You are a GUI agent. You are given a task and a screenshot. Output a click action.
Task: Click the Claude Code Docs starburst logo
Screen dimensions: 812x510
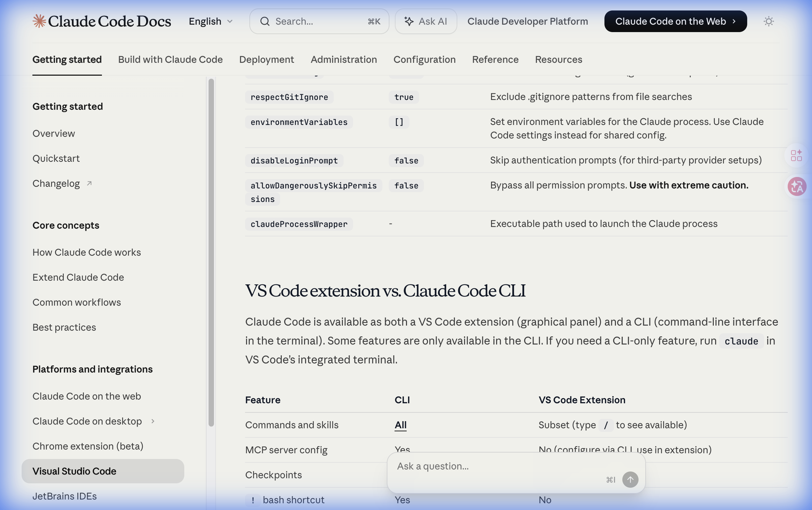(39, 21)
